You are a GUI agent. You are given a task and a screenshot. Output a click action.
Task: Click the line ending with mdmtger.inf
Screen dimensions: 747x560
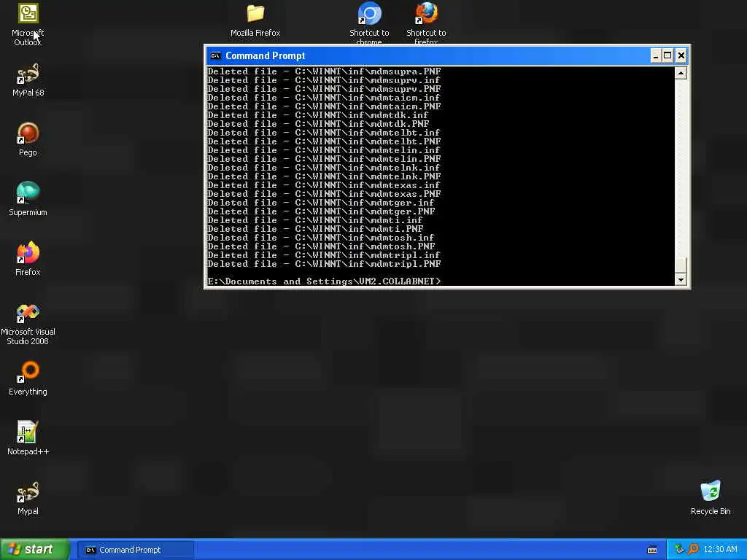(x=321, y=203)
